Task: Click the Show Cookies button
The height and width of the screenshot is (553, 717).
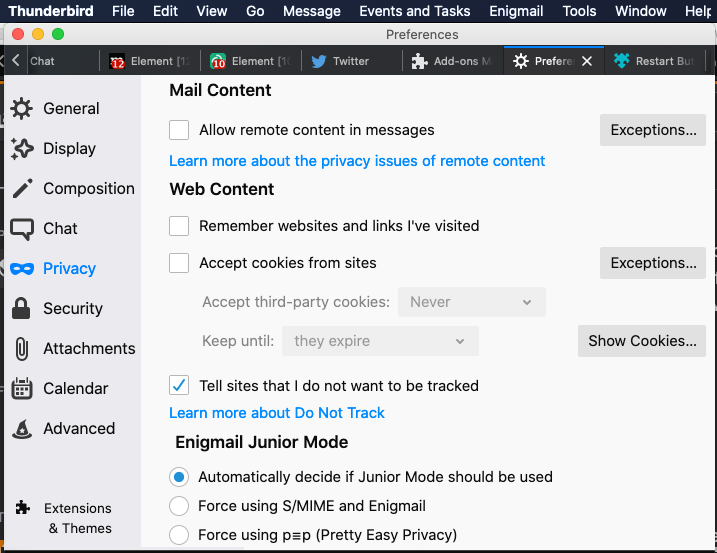Action: pos(642,341)
